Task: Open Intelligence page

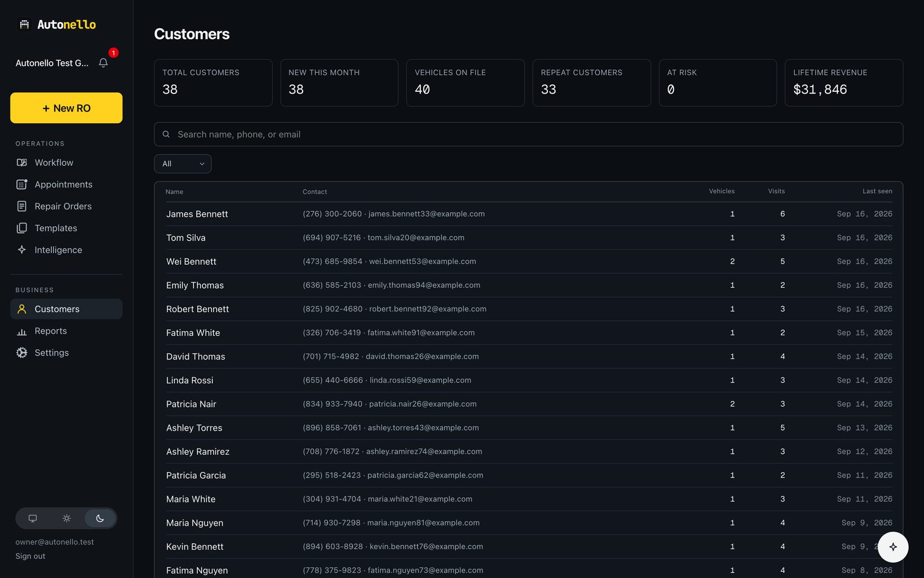Action: [x=66, y=250]
